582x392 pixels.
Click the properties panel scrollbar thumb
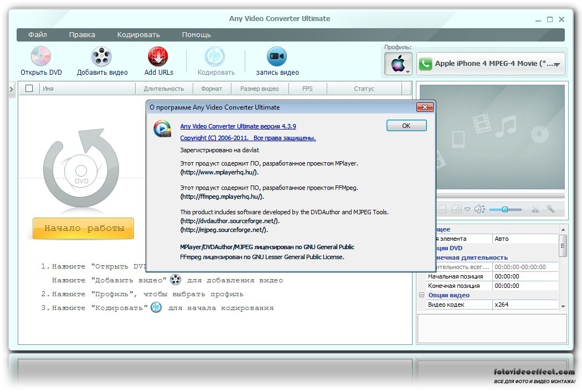pos(563,246)
